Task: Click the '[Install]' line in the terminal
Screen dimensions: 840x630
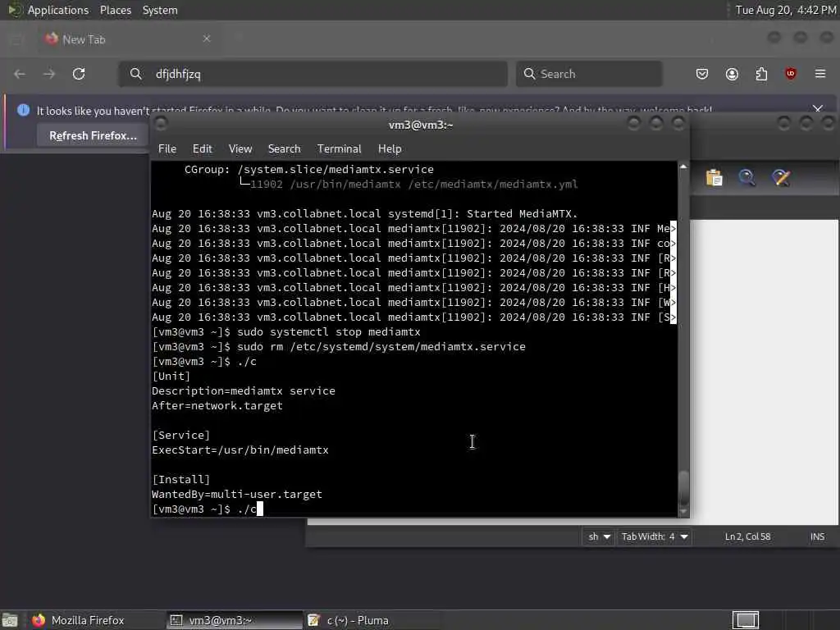Action: [180, 479]
